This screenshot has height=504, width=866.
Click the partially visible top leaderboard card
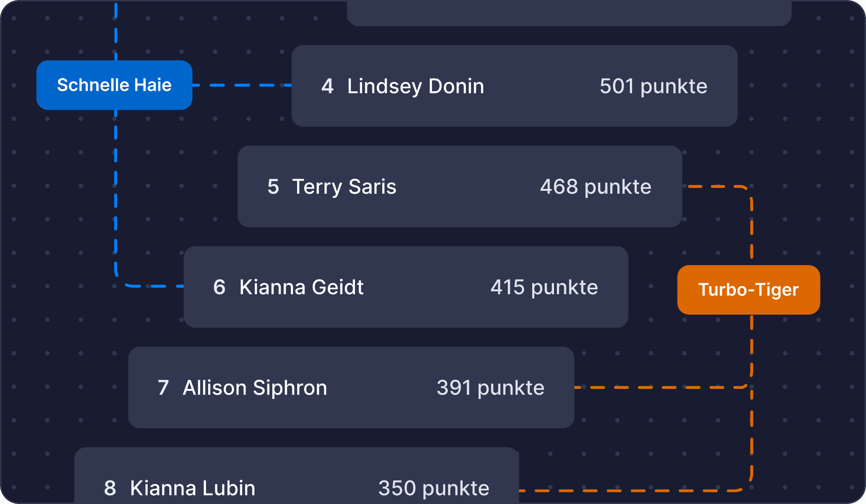(x=569, y=13)
